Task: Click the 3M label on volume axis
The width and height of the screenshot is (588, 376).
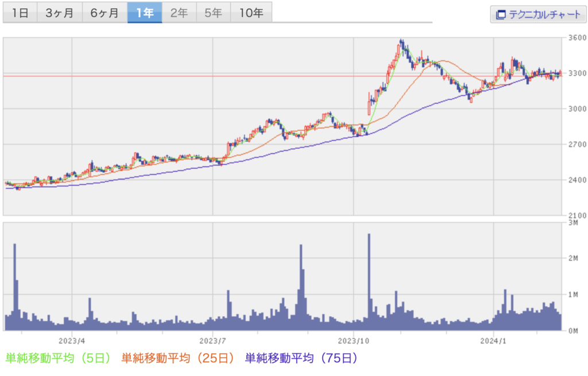Action: [571, 222]
